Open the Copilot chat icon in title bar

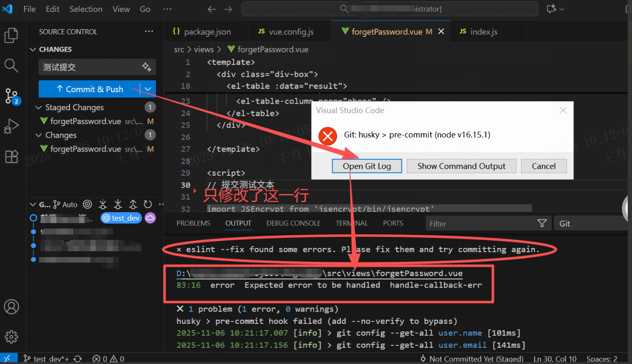pyautogui.click(x=552, y=9)
